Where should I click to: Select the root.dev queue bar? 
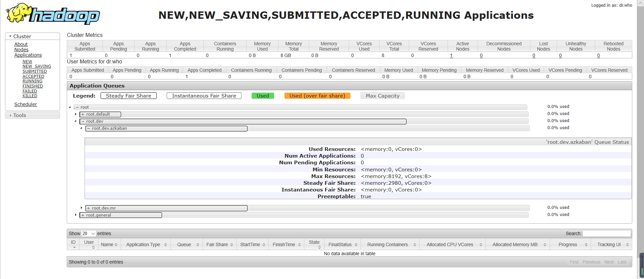[304, 121]
